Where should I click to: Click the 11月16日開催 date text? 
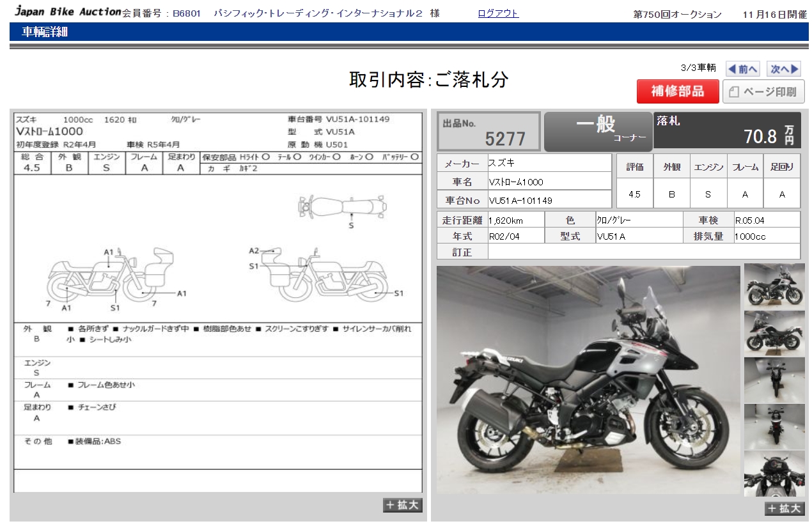coord(775,14)
